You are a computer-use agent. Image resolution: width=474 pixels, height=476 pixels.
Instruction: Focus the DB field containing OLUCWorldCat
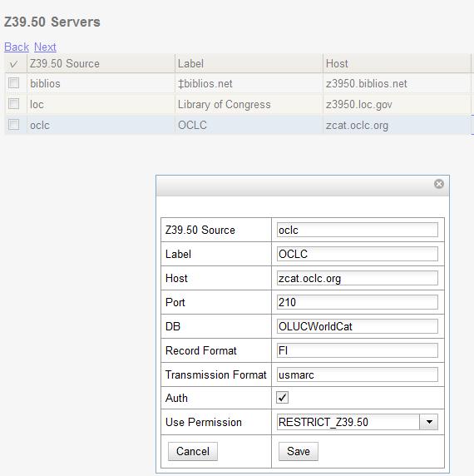[x=358, y=326]
